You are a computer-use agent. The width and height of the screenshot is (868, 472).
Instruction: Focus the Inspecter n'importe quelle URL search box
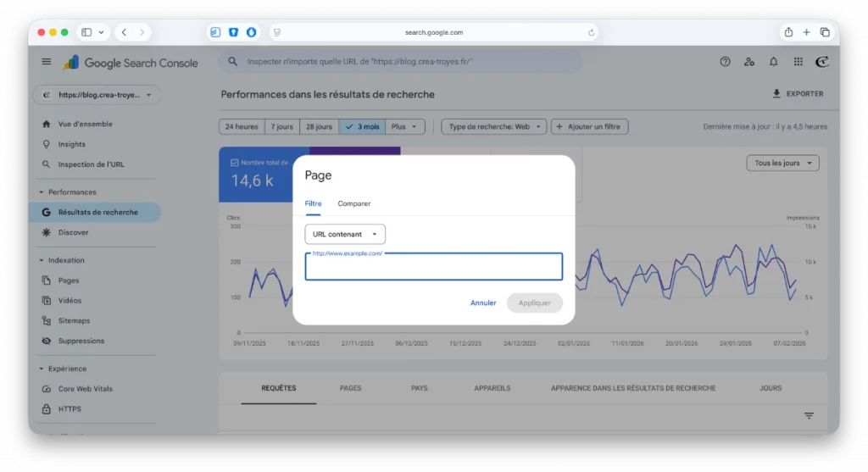(x=401, y=61)
